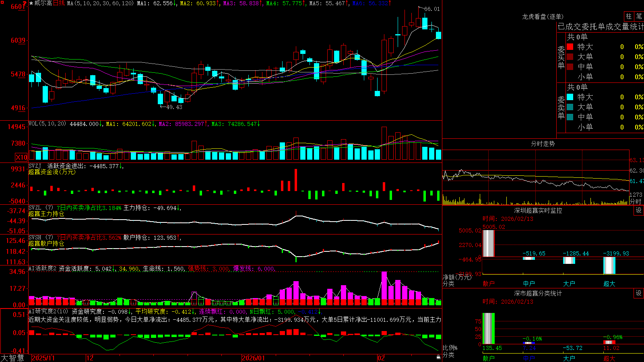The image size is (644, 362).
Task: Click the 小单 row under 委买单
Action: [x=605, y=77]
